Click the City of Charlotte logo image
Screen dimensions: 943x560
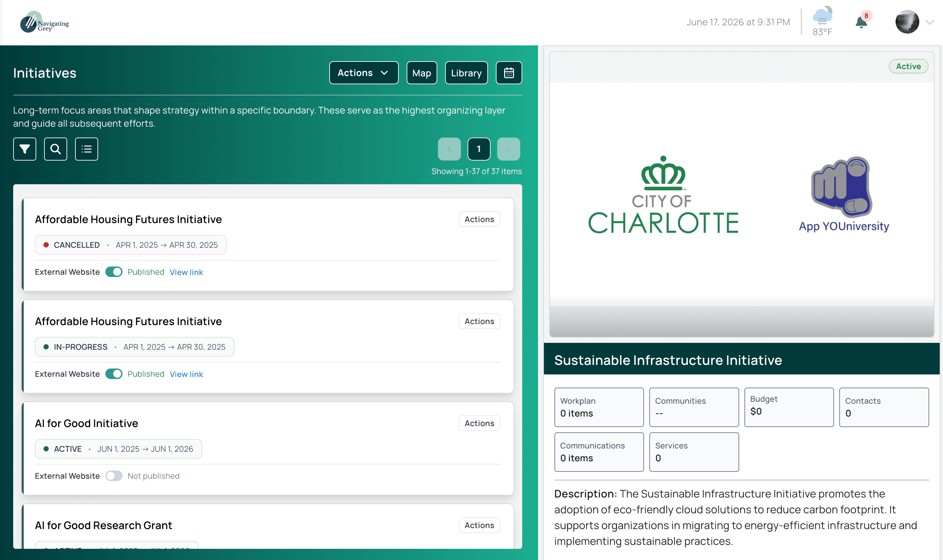[x=663, y=195]
